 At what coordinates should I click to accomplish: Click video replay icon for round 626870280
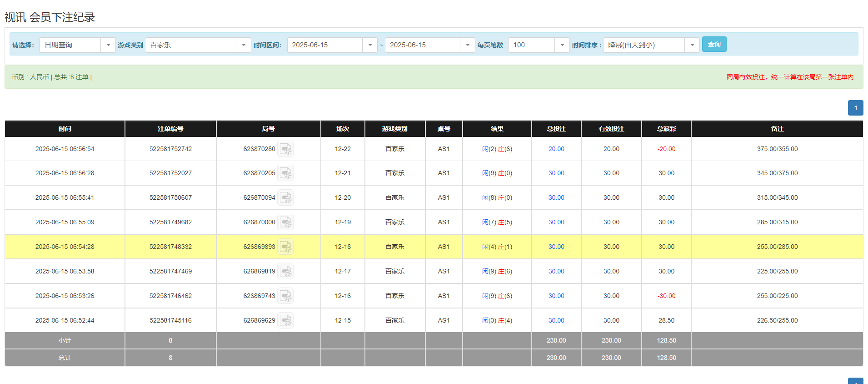[285, 149]
